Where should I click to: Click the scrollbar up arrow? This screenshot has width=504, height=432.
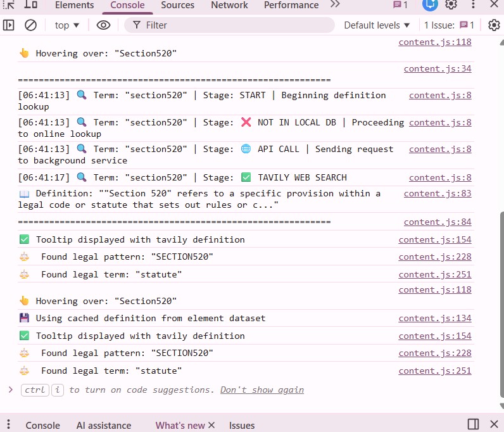pyautogui.click(x=501, y=43)
